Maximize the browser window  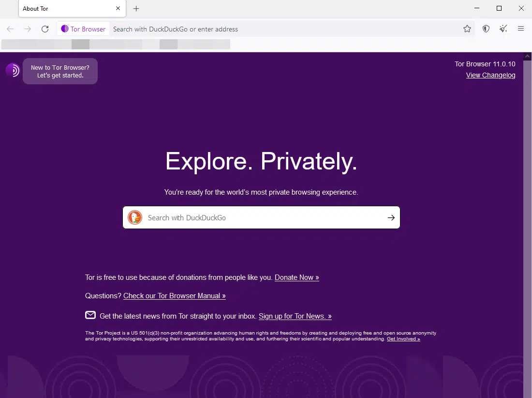point(499,8)
